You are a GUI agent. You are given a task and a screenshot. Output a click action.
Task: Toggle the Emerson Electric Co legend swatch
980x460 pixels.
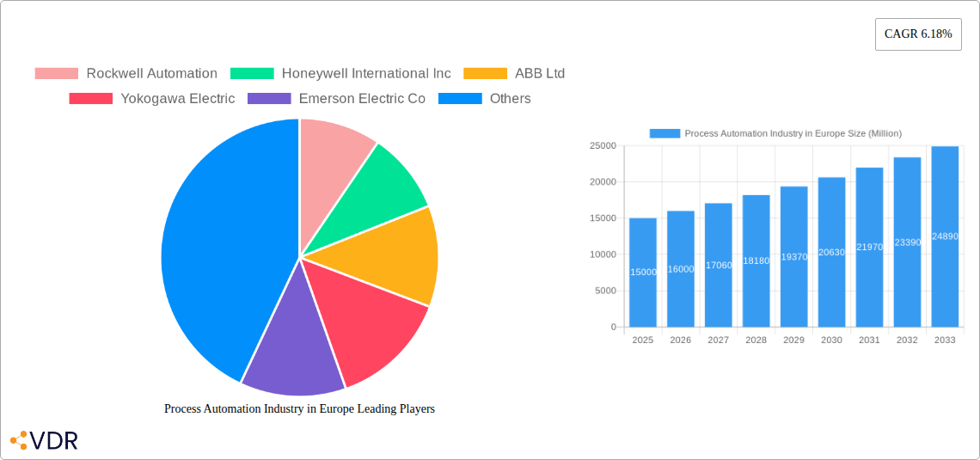[269, 99]
